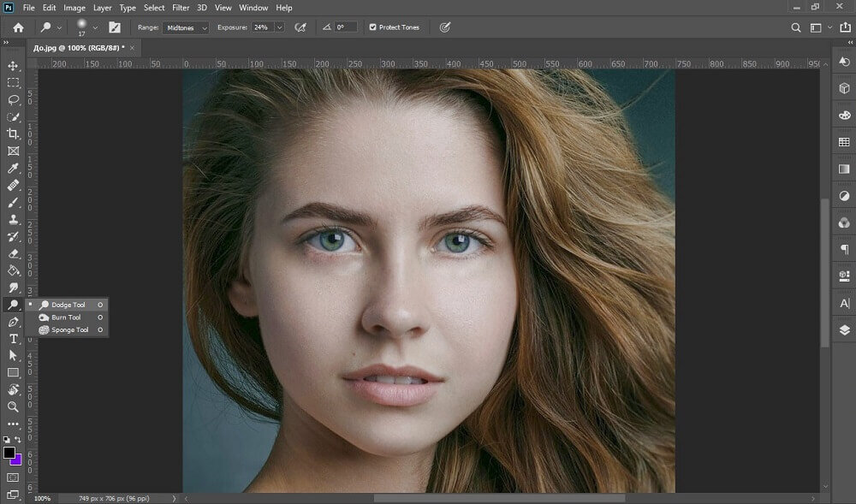Expand the Exposure percentage dropdown arrow
Screen dimensions: 856x504
(280, 27)
